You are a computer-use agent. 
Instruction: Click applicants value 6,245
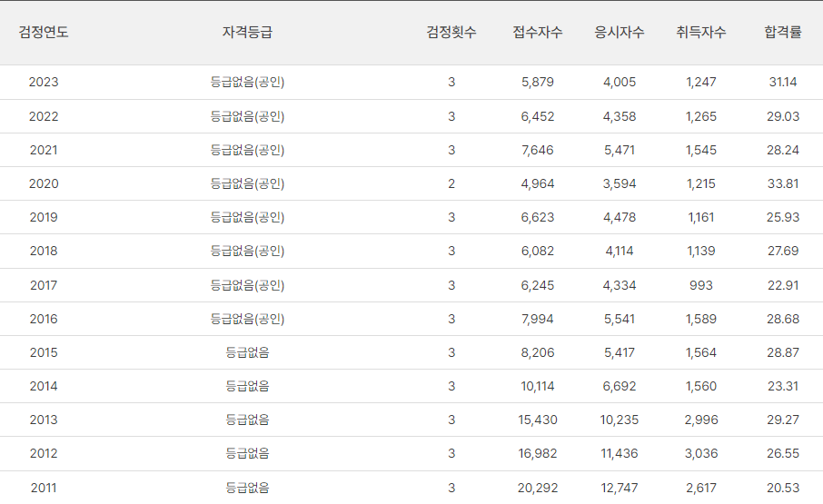click(x=538, y=285)
